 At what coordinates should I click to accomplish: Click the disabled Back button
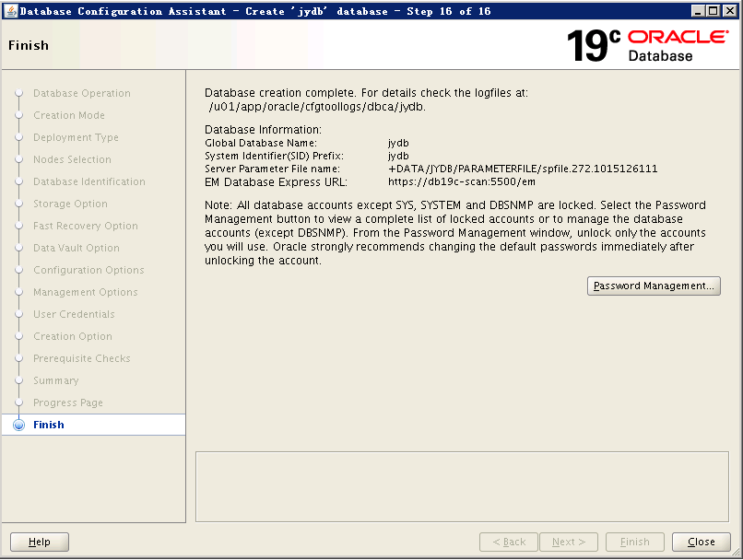tap(509, 542)
